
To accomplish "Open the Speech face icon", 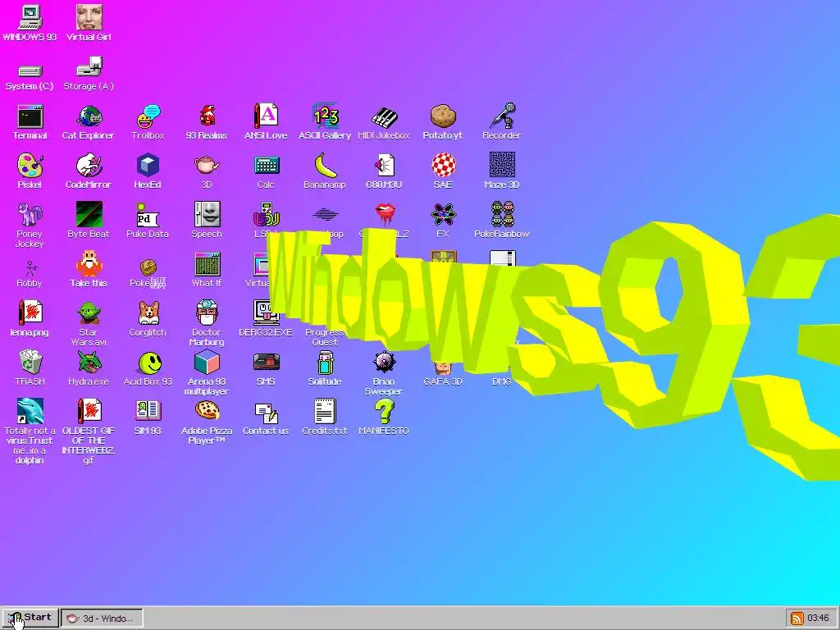I will click(207, 214).
